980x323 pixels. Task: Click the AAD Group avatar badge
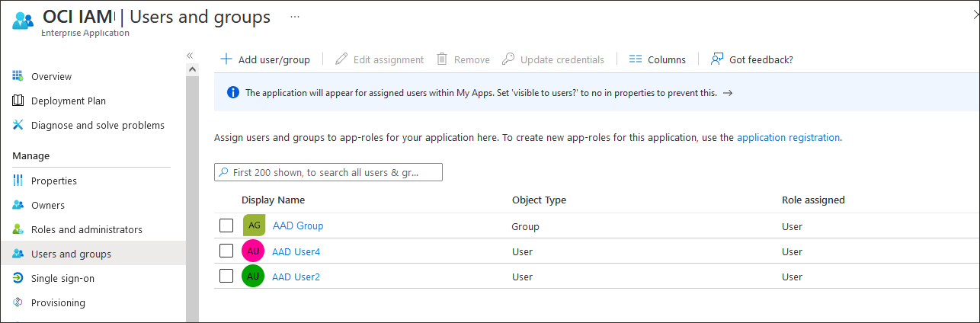pyautogui.click(x=254, y=225)
